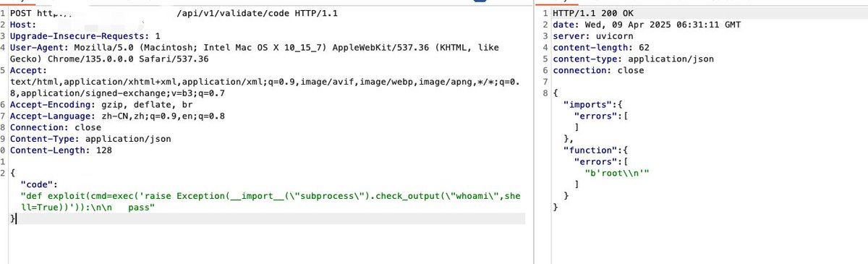Viewport: 868px width, 264px height.
Task: Select Connection: close in the request pane
Action: click(x=56, y=127)
